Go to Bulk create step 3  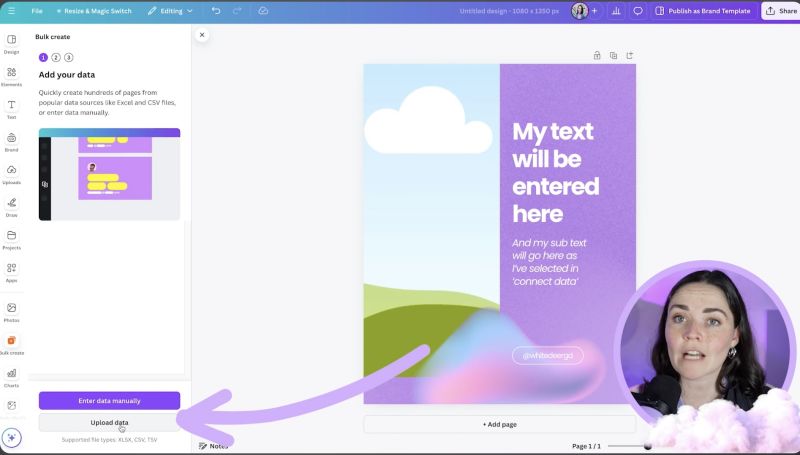pos(69,58)
